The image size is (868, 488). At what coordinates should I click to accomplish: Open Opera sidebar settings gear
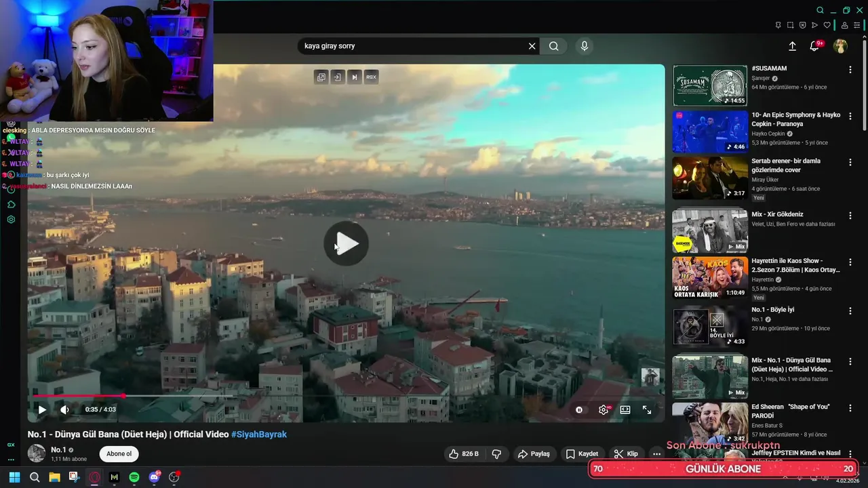11,220
